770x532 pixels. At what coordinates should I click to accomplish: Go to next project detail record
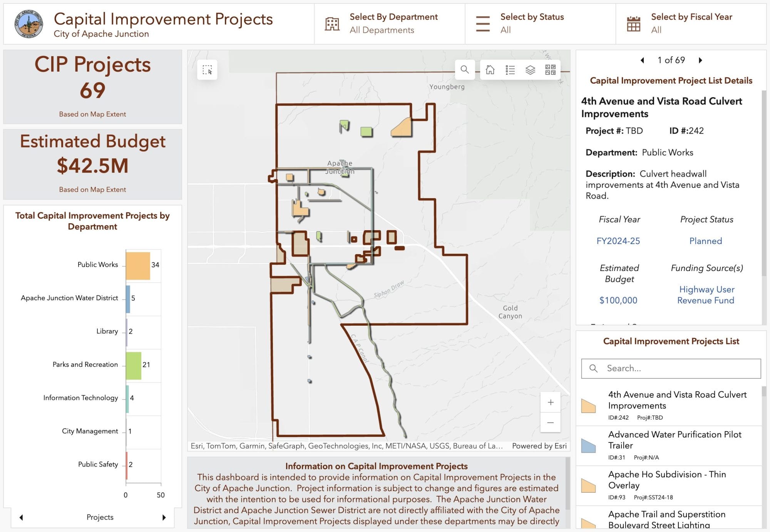(x=700, y=60)
